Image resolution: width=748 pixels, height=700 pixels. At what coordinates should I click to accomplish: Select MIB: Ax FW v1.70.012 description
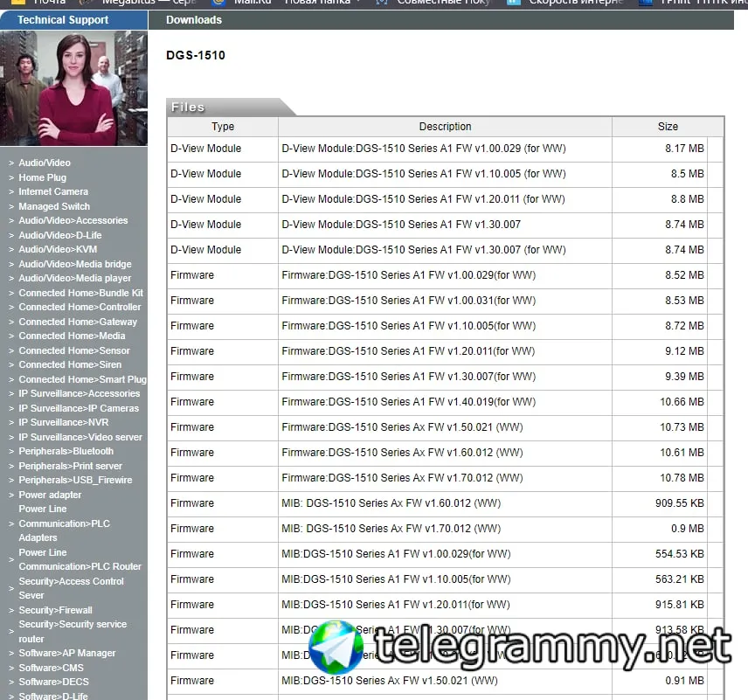pos(391,528)
